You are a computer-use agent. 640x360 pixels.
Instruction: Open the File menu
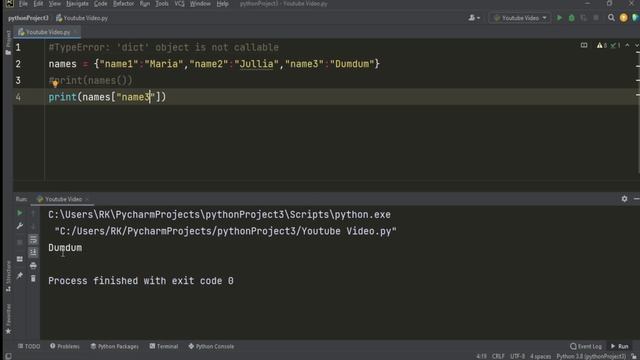coord(23,4)
